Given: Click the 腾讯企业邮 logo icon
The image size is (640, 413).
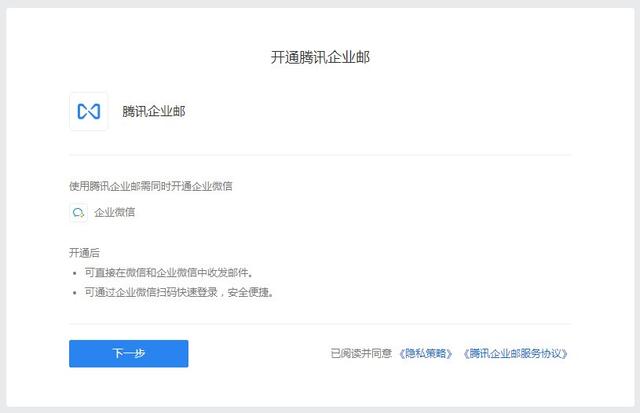Looking at the screenshot, I should [89, 111].
